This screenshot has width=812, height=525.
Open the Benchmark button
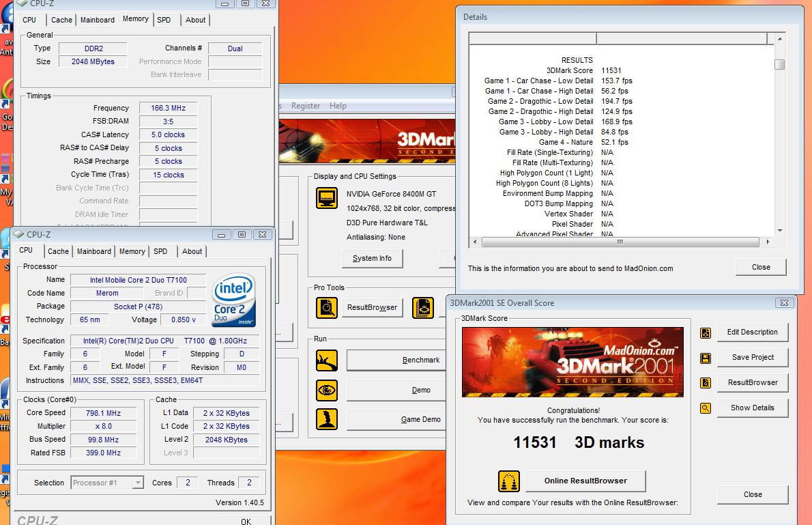[396, 360]
